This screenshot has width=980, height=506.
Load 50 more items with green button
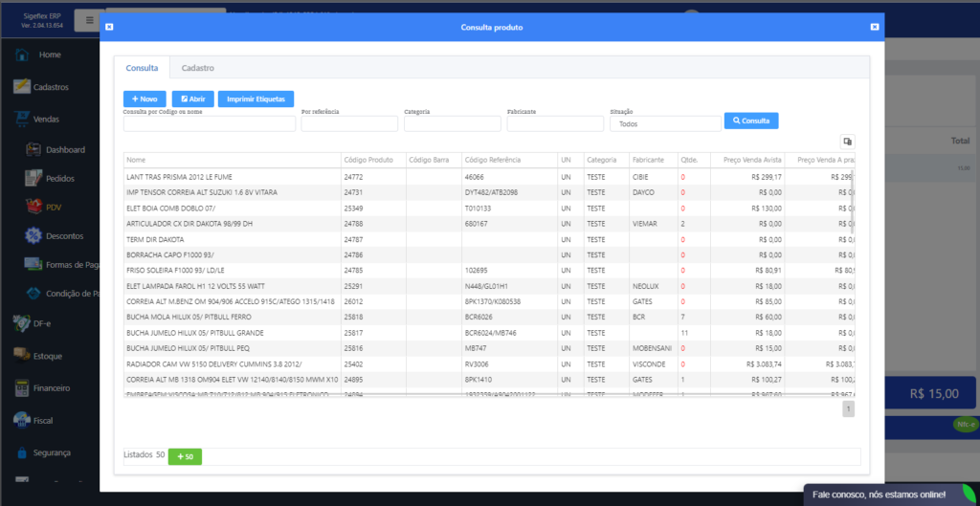185,457
